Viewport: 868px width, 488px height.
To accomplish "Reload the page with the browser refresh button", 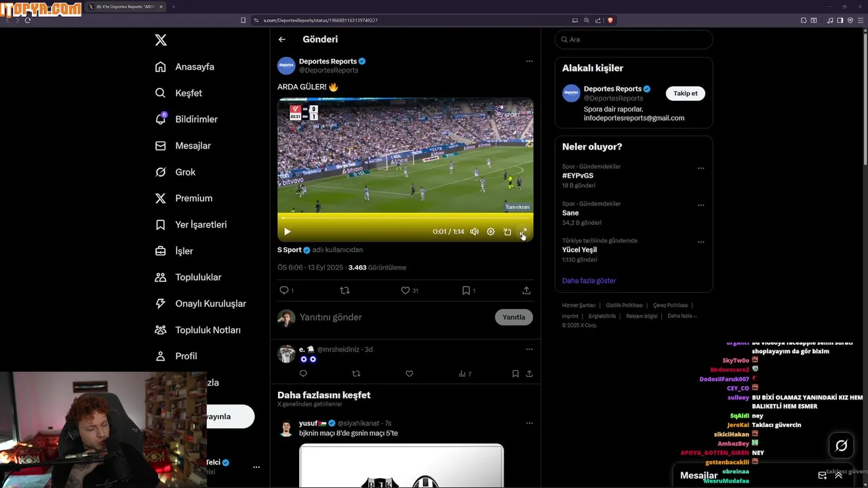I will click(28, 20).
